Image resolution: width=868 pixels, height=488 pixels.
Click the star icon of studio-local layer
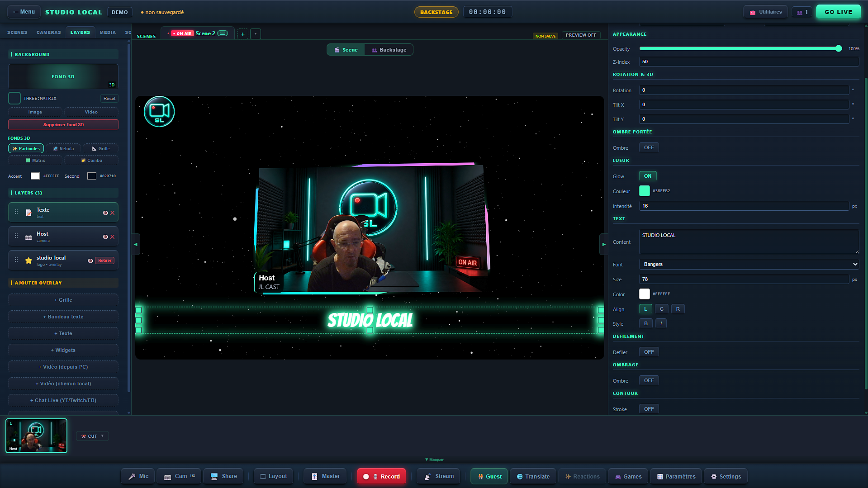coord(28,261)
